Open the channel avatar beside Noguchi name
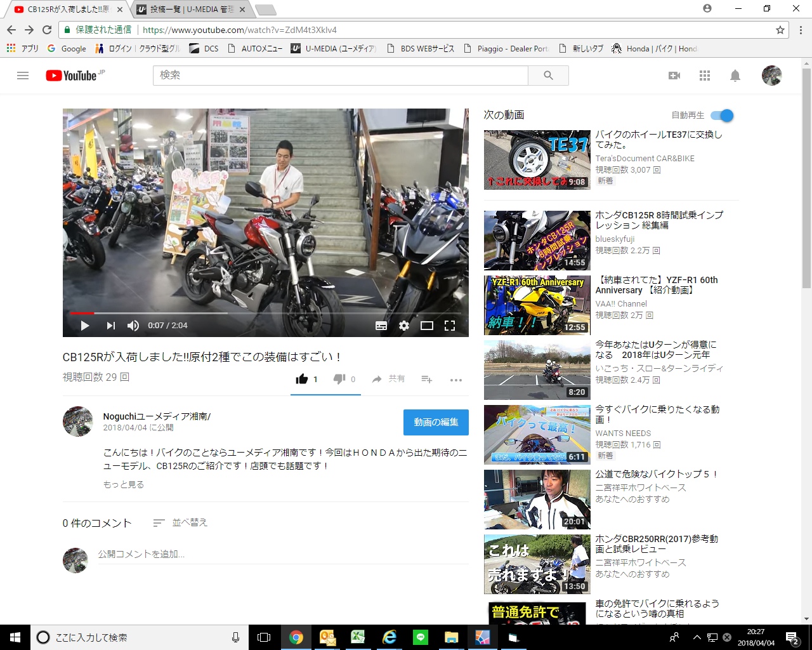 78,421
